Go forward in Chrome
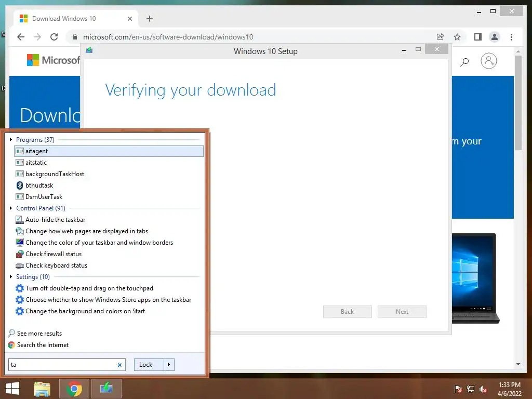 click(x=37, y=37)
